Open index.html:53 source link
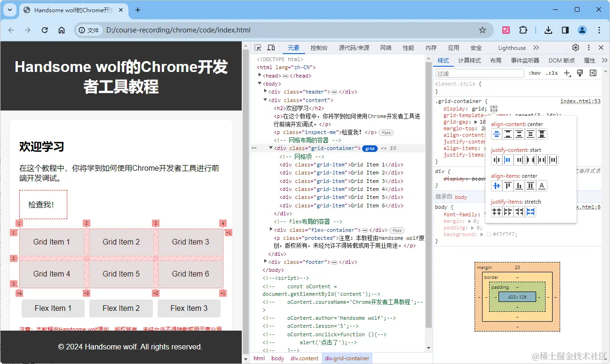The image size is (610, 364). click(x=580, y=101)
